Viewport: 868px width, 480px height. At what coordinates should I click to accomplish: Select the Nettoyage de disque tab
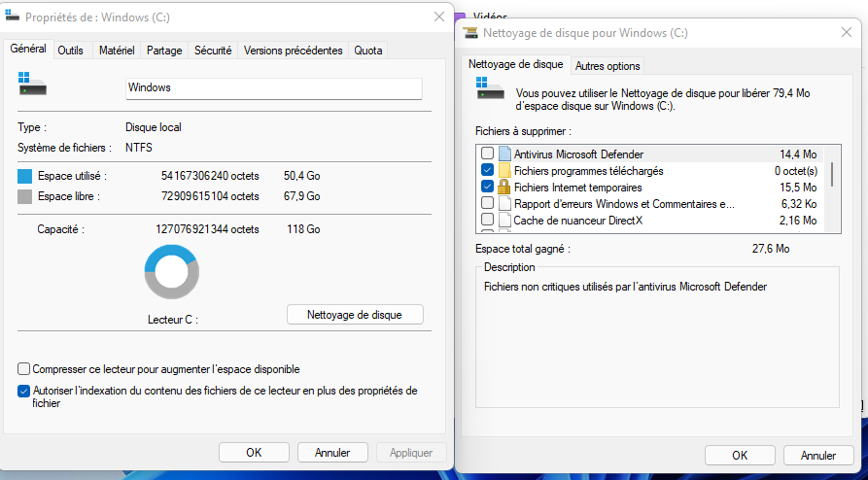coord(516,64)
